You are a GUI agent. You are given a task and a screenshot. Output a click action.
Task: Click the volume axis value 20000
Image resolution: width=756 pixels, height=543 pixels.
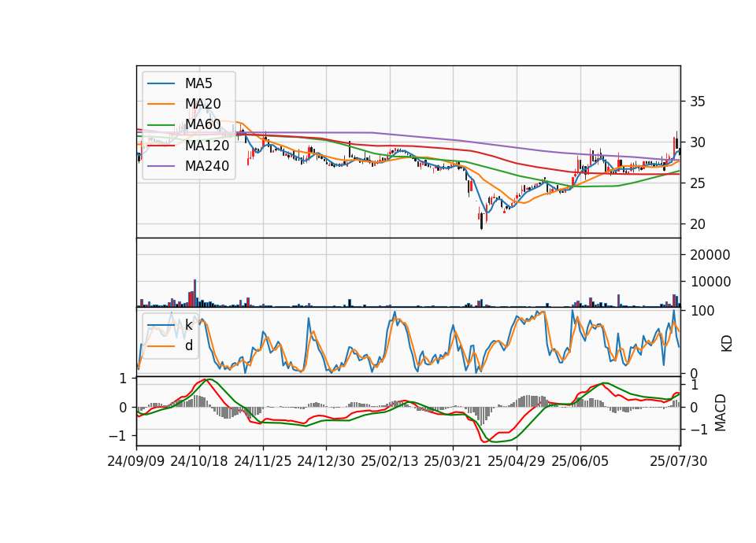tap(710, 255)
